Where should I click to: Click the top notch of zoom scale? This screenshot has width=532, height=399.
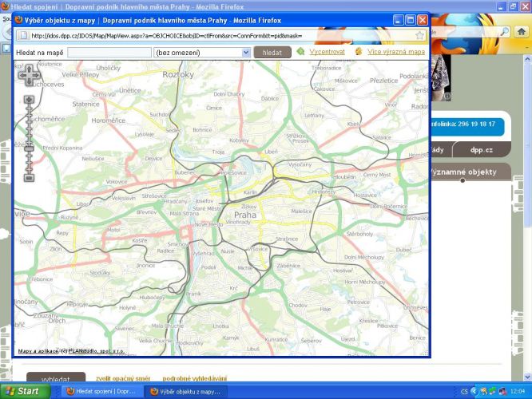click(x=30, y=110)
